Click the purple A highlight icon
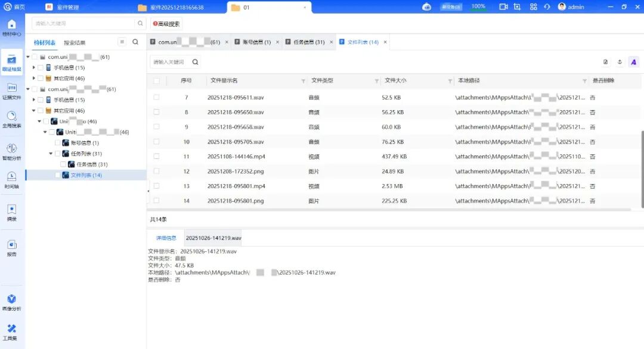Viewport: 644px width, 349px height. point(633,62)
